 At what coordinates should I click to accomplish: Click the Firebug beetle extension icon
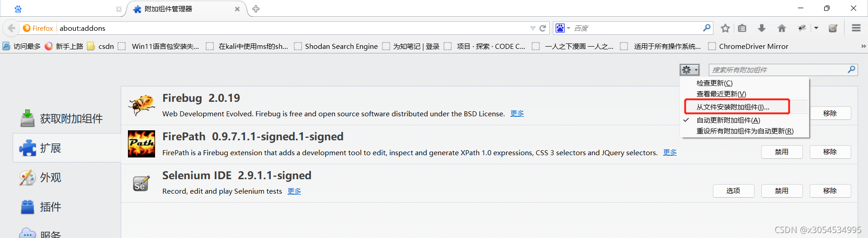pyautogui.click(x=142, y=105)
